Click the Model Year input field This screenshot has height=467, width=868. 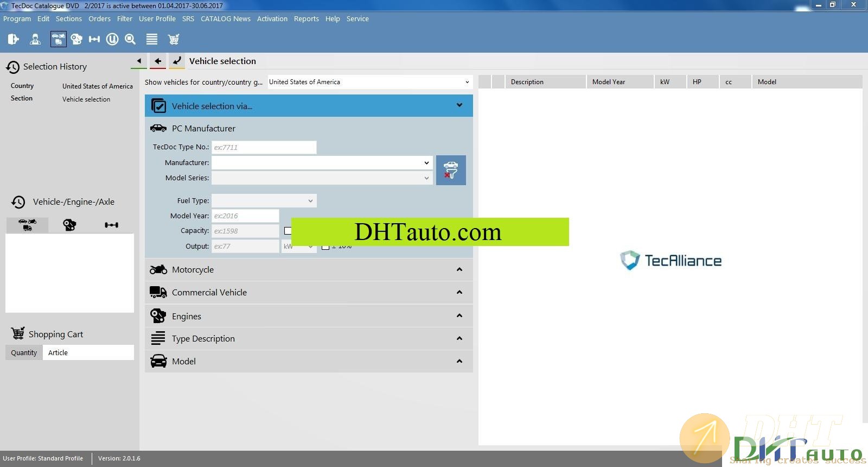[x=245, y=216]
